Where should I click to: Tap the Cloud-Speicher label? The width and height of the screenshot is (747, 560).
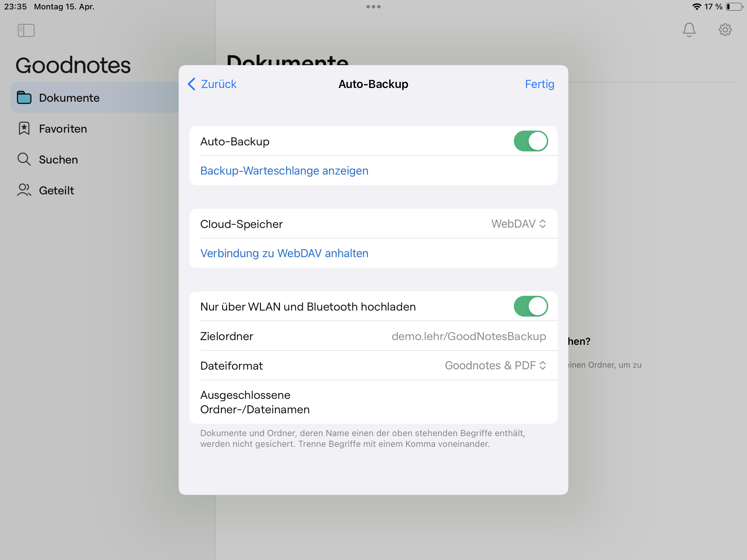tap(241, 224)
